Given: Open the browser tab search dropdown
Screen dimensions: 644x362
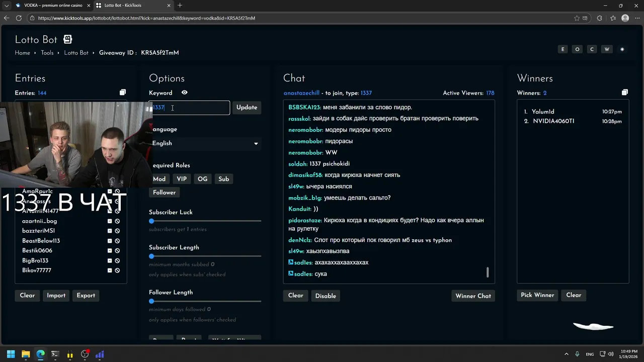Looking at the screenshot, I should click(x=6, y=6).
